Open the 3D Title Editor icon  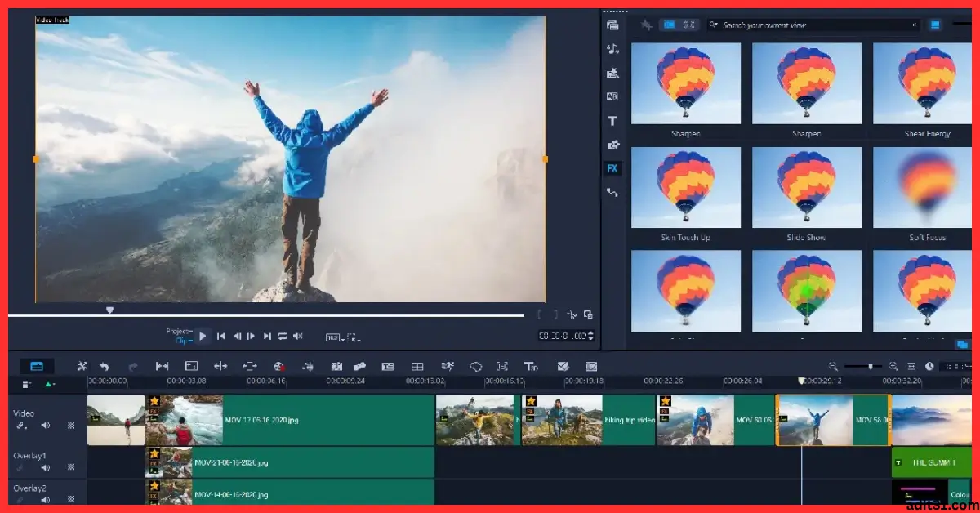click(531, 366)
